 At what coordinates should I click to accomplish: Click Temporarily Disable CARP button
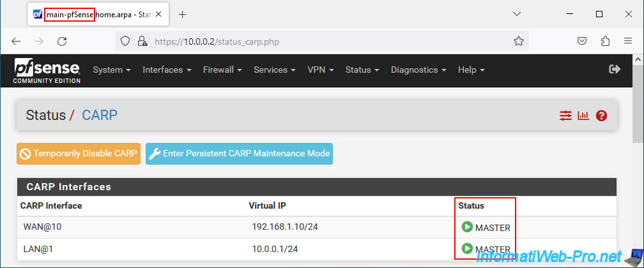click(x=79, y=154)
